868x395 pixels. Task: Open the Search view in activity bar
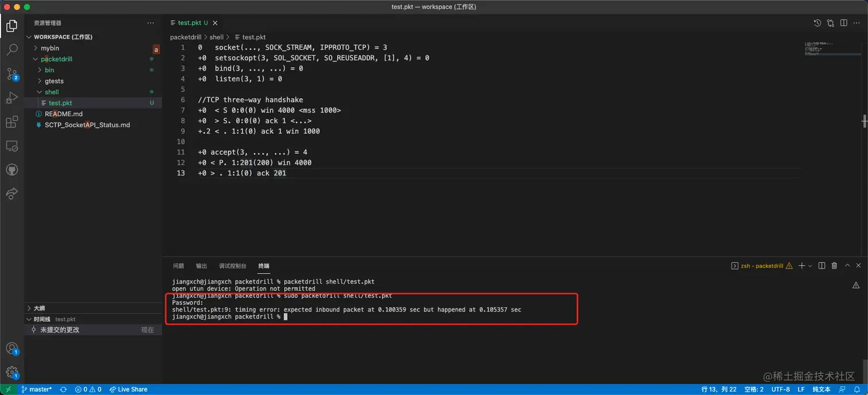(11, 50)
